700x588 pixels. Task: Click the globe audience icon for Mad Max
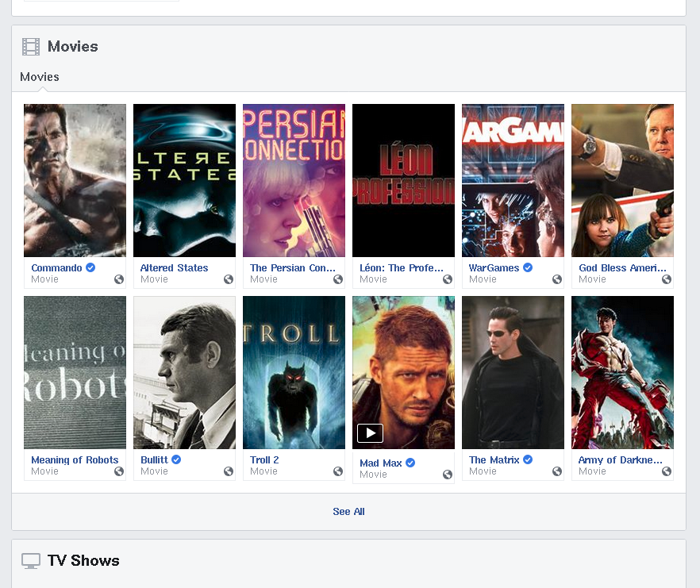coord(448,475)
